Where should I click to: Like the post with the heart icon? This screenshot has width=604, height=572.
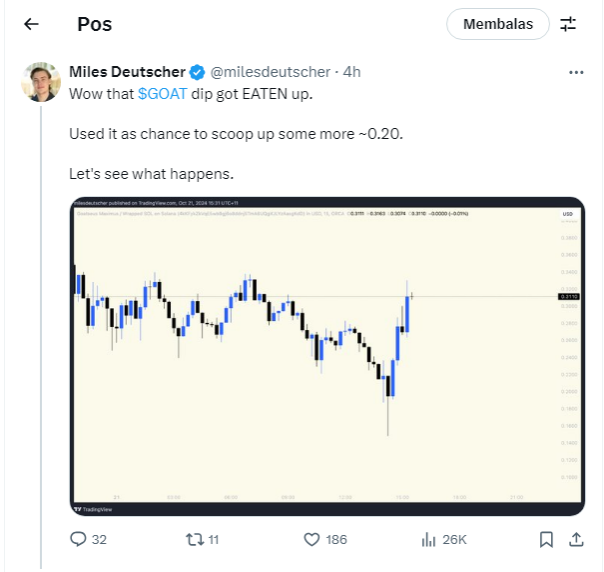click(311, 539)
